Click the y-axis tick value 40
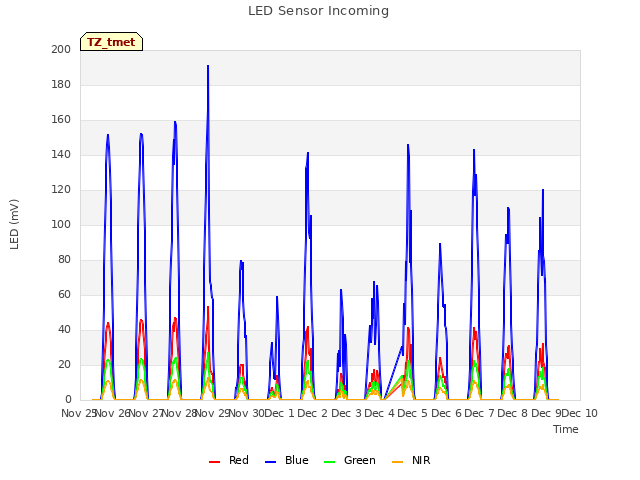The image size is (640, 480). [x=64, y=330]
